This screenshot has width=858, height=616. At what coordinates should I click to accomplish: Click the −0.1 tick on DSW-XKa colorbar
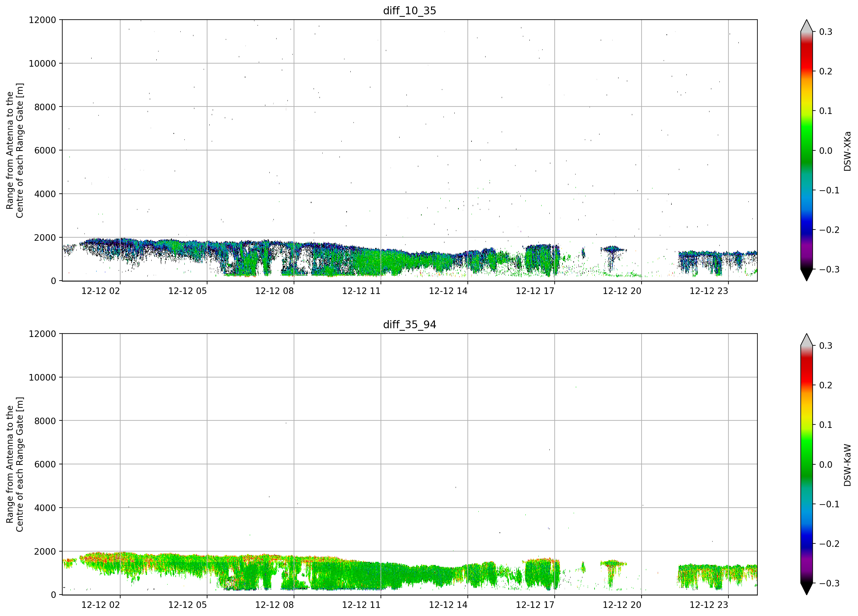[829, 190]
